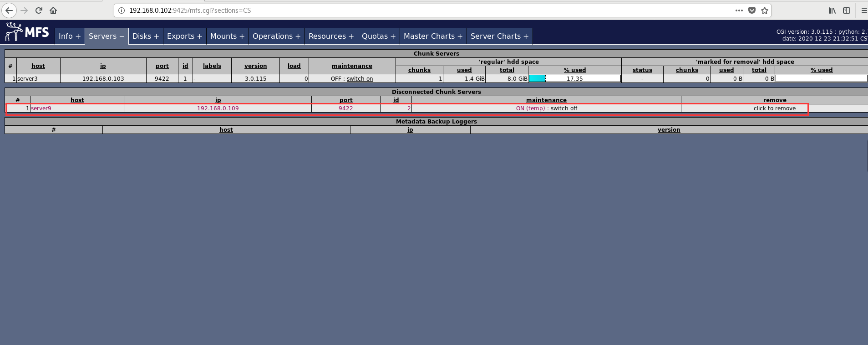Sort chunk servers by labels column

click(x=212, y=66)
